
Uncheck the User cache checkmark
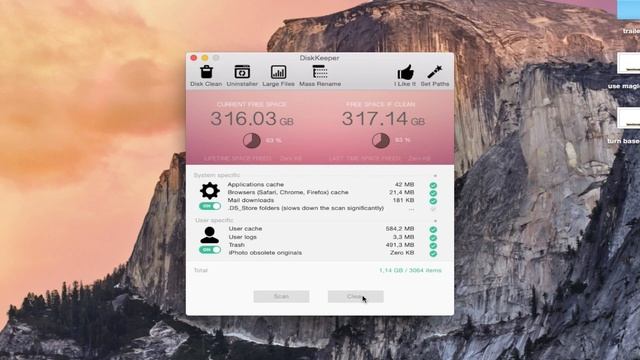[433, 230]
